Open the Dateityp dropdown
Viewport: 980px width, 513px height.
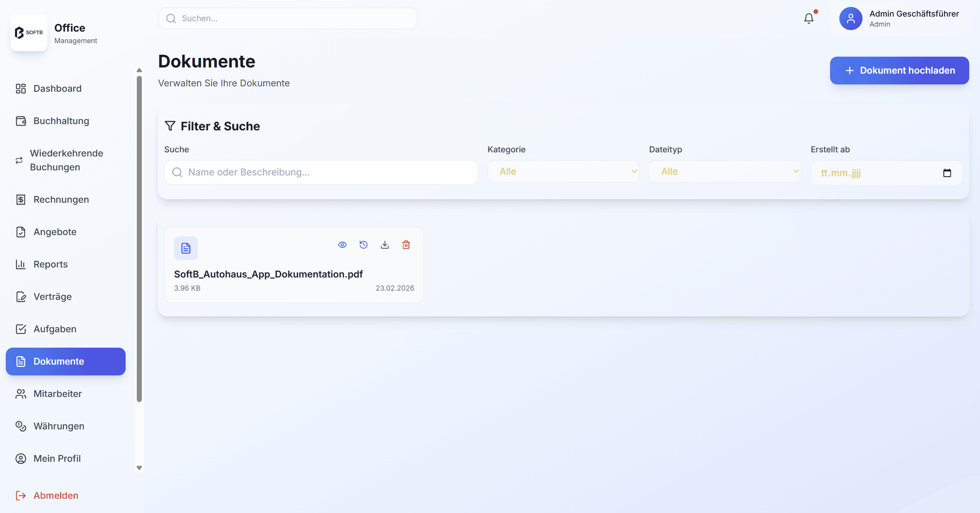coord(724,172)
